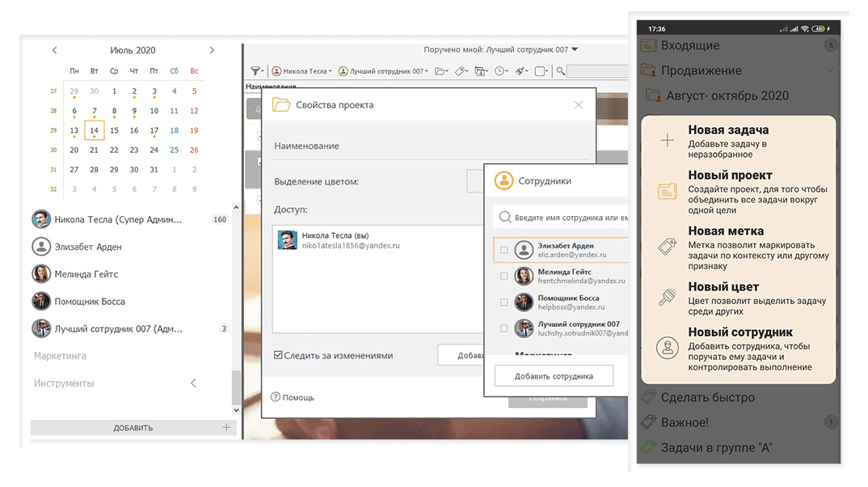This screenshot has height=487, width=868.
Task: Click the Сотрудники popup header icon
Action: tap(504, 180)
